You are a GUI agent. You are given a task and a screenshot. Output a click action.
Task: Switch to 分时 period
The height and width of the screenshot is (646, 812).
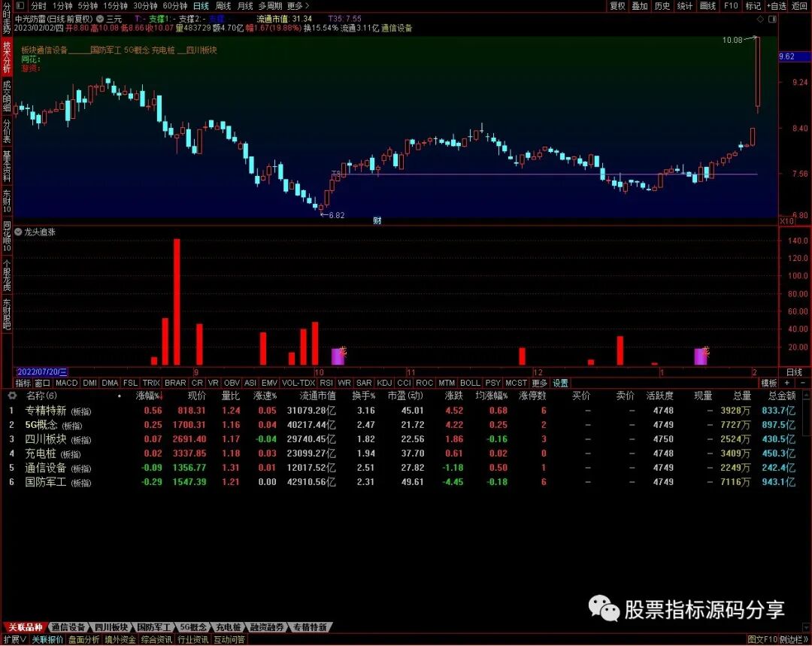[x=38, y=6]
